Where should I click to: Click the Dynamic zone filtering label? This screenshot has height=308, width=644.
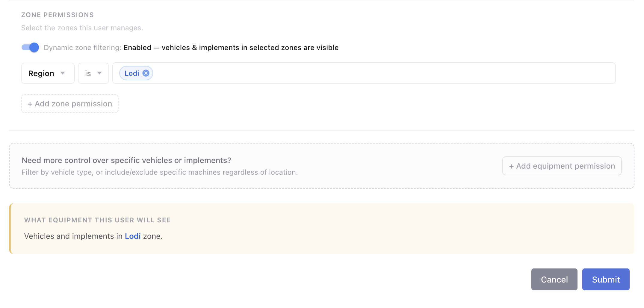pyautogui.click(x=82, y=48)
